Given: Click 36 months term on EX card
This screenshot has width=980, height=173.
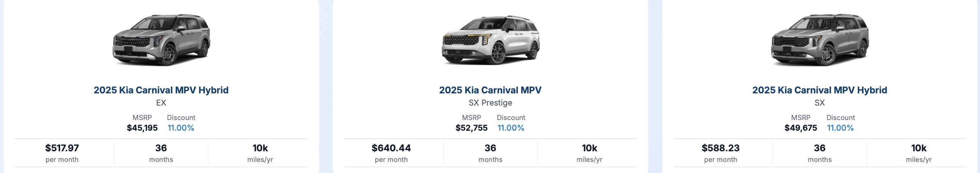Looking at the screenshot, I should click(x=161, y=153).
